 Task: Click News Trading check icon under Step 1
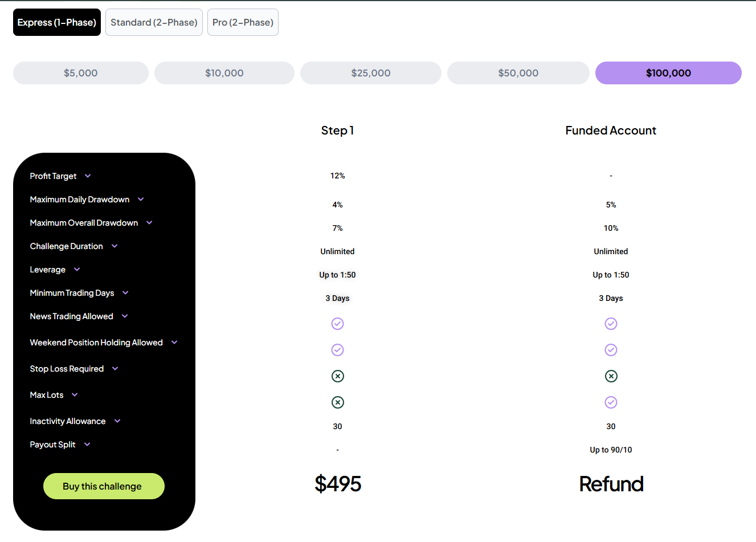[x=337, y=324]
